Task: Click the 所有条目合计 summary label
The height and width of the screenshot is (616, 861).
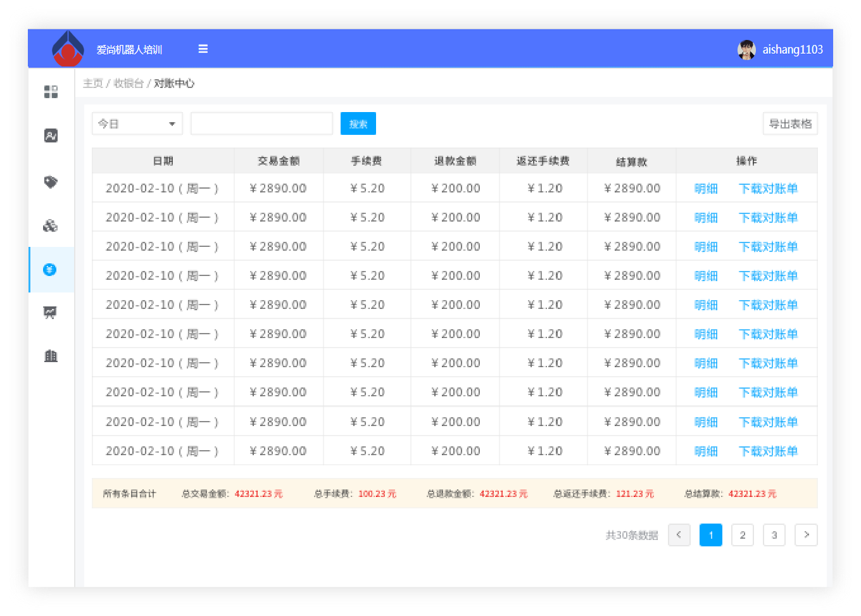Action: 129,494
